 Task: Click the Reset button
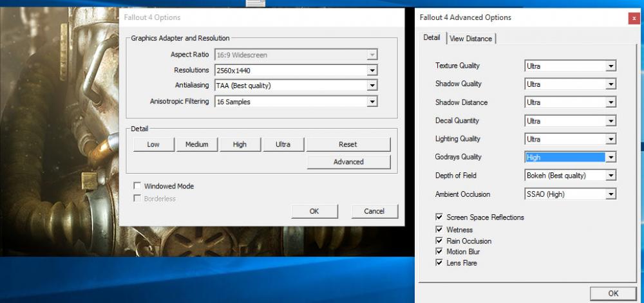348,144
